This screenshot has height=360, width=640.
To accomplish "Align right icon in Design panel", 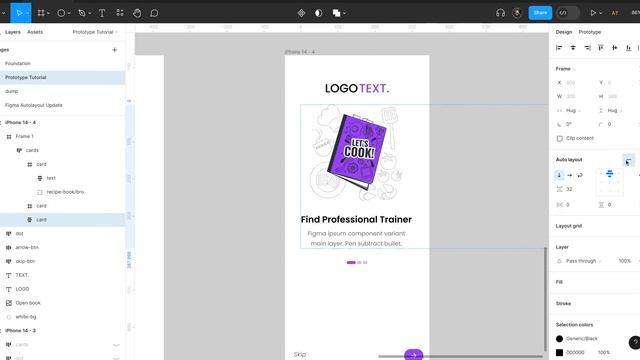I will 587,48.
